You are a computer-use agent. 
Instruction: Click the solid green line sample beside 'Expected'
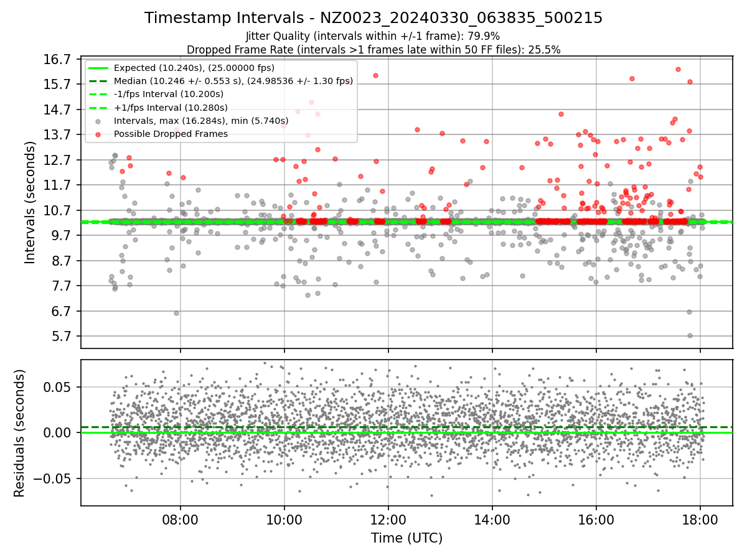(x=98, y=68)
